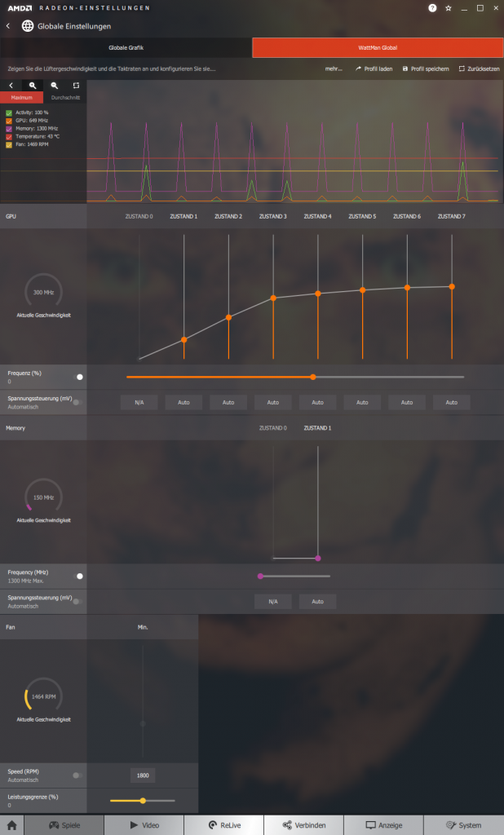Select the Durchschnitt graph tab
Screen dimensions: 504x835
(x=65, y=98)
